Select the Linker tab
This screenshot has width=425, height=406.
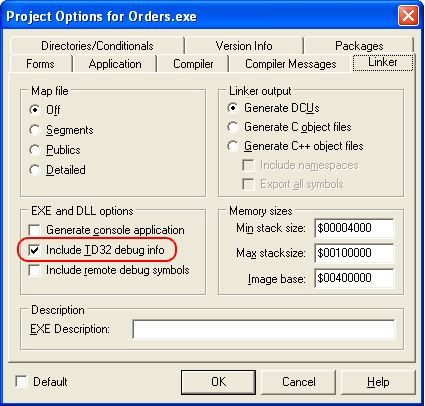tap(383, 62)
